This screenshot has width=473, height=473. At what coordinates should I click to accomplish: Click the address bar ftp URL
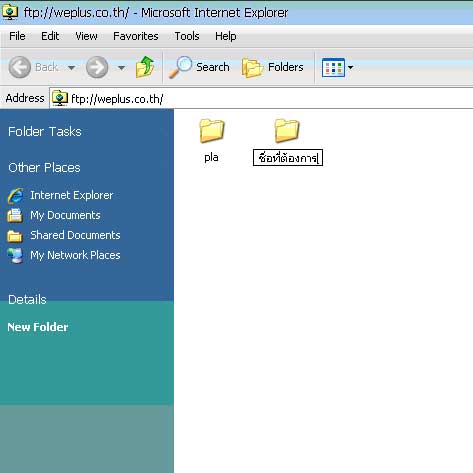117,99
